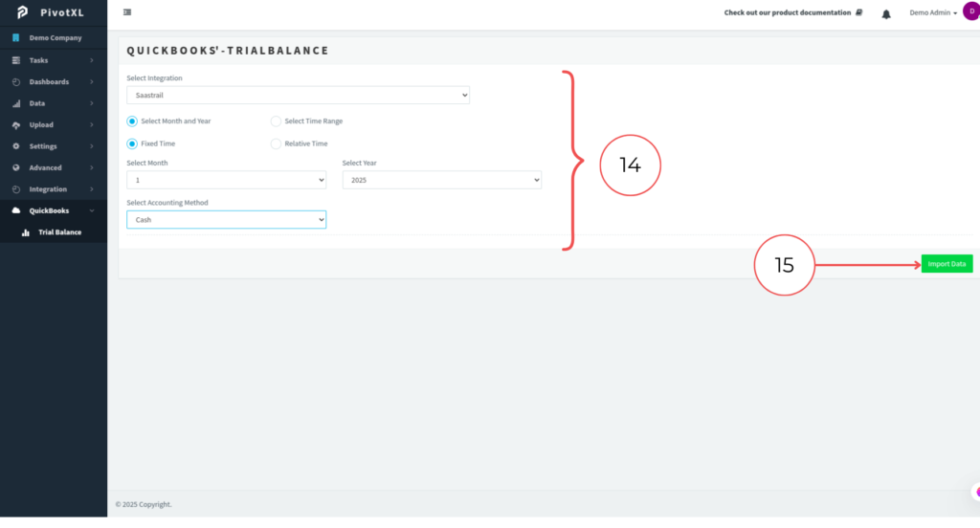Choose Select Time Range radio
980x528 pixels.
click(276, 121)
